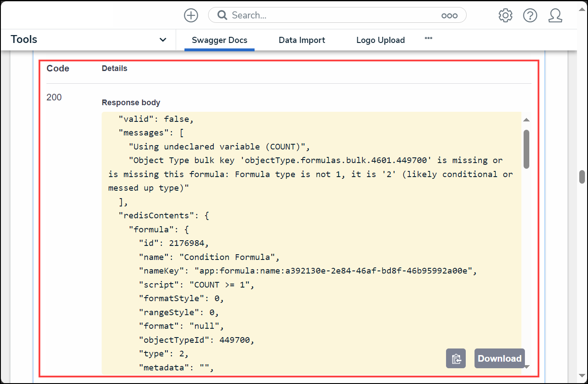Click the Tools menu title
Screen dimensions: 588x384
pos(24,39)
